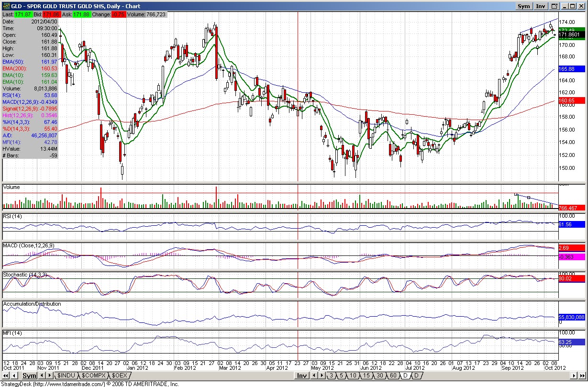Close the GLD chart window
This screenshot has width=588, height=387.
581,6
